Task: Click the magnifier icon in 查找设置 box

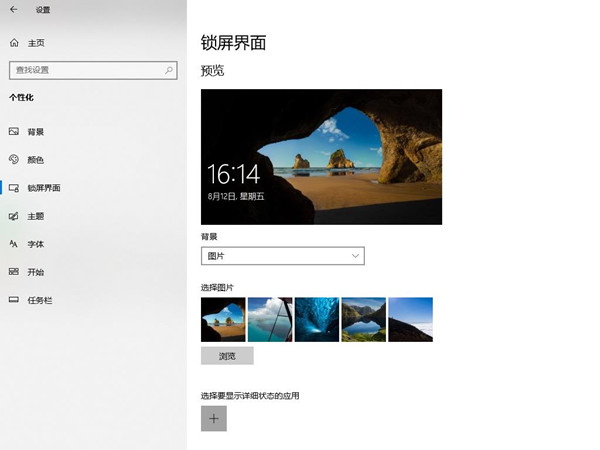Action: tap(168, 70)
